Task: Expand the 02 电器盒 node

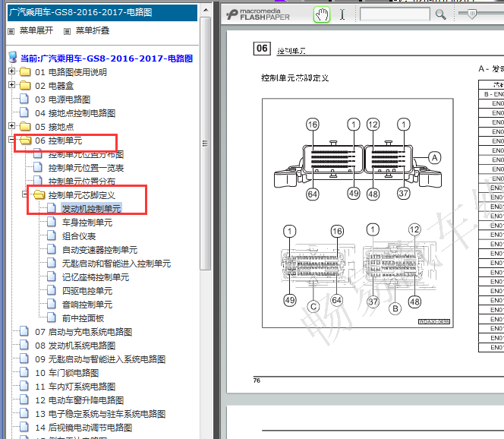Action: tap(11, 85)
